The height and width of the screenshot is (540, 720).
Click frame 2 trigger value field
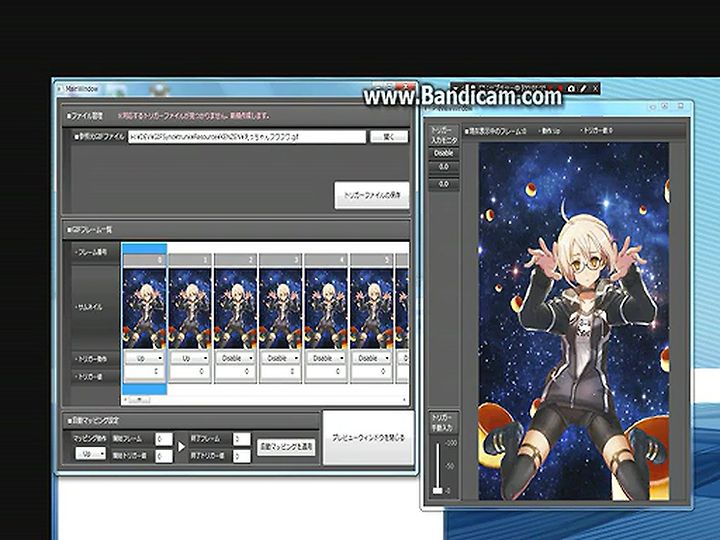coord(236,371)
